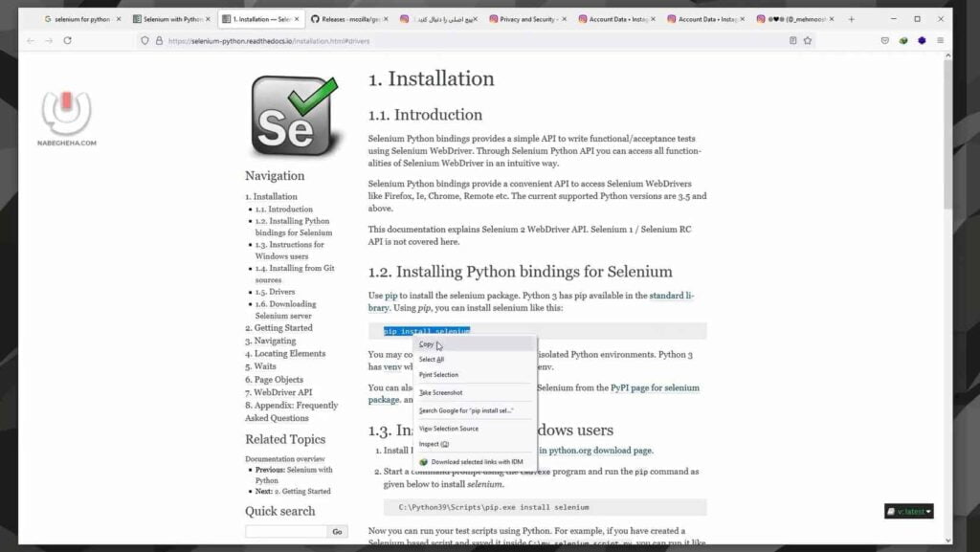Choose Copy in the context menu

point(475,344)
